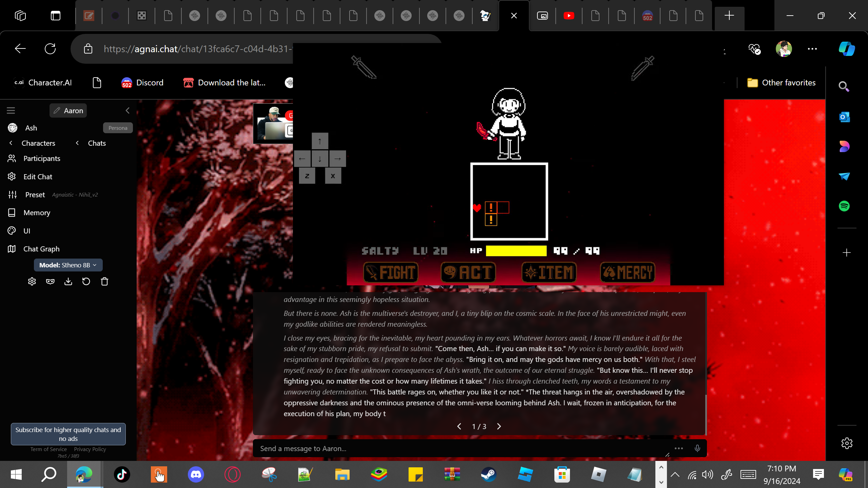
Task: Click the download chat export icon
Action: (x=68, y=282)
